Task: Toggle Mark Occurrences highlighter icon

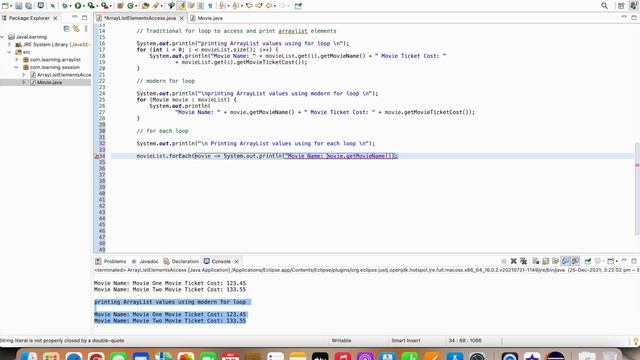Action: (x=182, y=6)
